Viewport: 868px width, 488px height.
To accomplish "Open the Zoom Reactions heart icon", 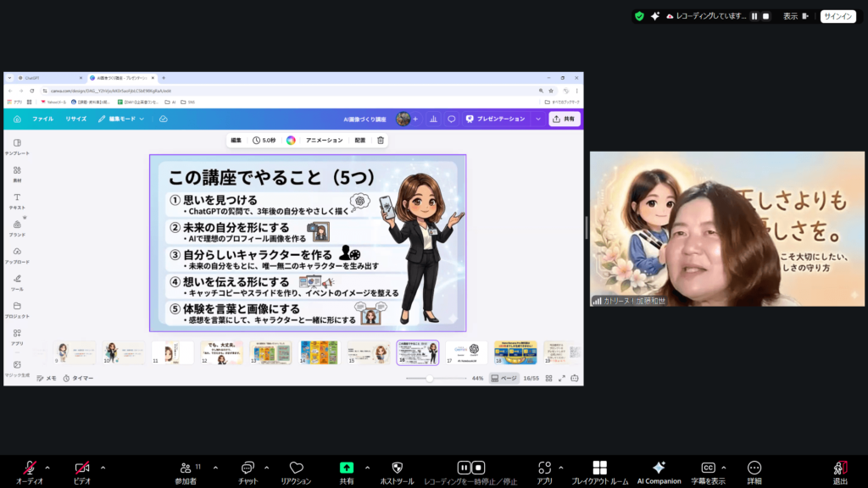I will tap(296, 468).
